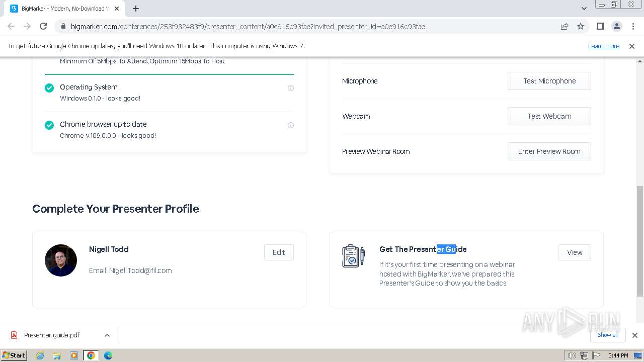Image resolution: width=644 pixels, height=362 pixels.
Task: Launch Internet Explorer from taskbar
Action: (40, 355)
